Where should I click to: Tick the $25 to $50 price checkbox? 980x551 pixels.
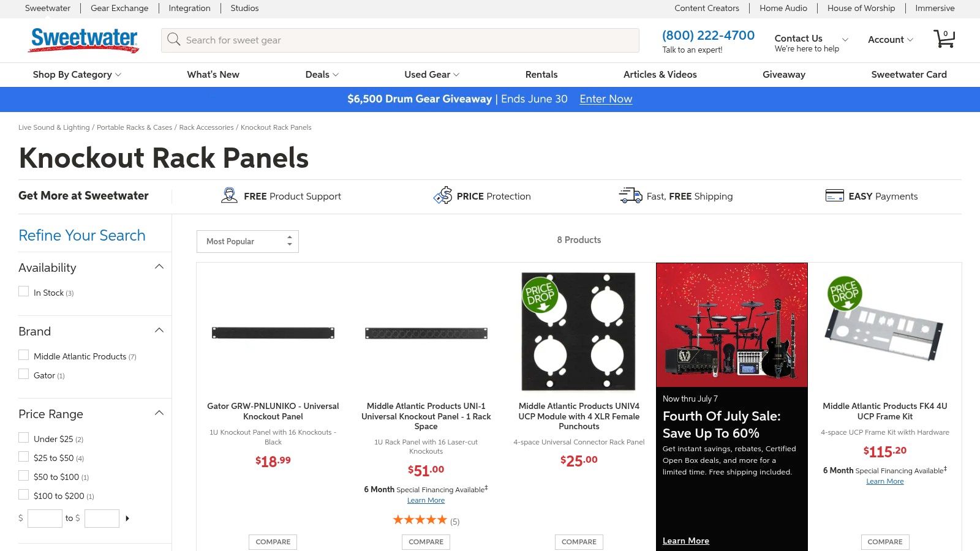[x=24, y=457]
